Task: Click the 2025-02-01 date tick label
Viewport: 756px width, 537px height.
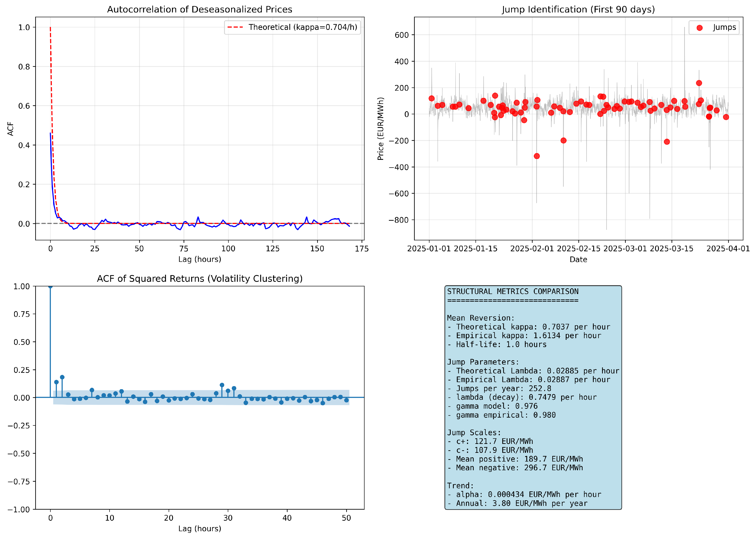Action: [x=532, y=249]
